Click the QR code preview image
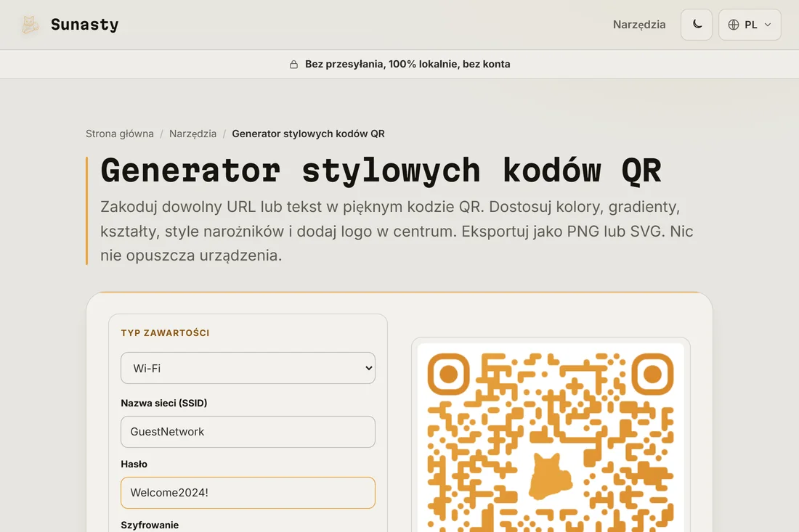 [551, 438]
